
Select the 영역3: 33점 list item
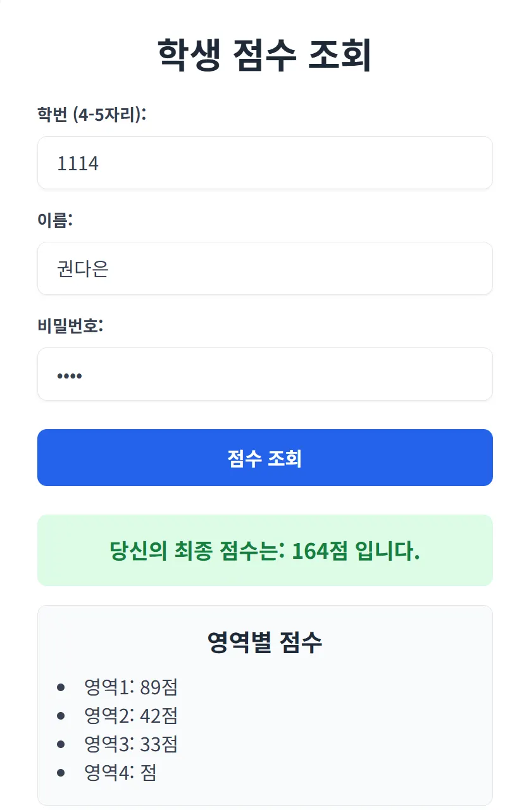point(132,744)
